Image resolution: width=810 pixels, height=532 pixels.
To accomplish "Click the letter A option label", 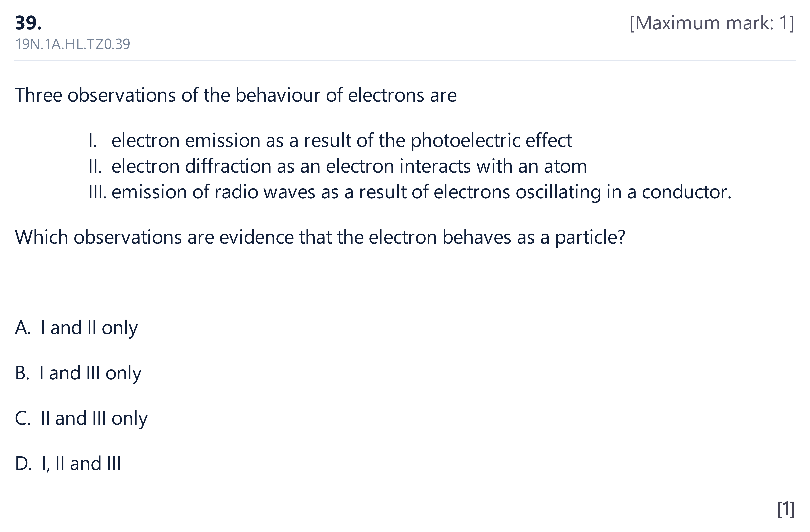I will pyautogui.click(x=22, y=328).
